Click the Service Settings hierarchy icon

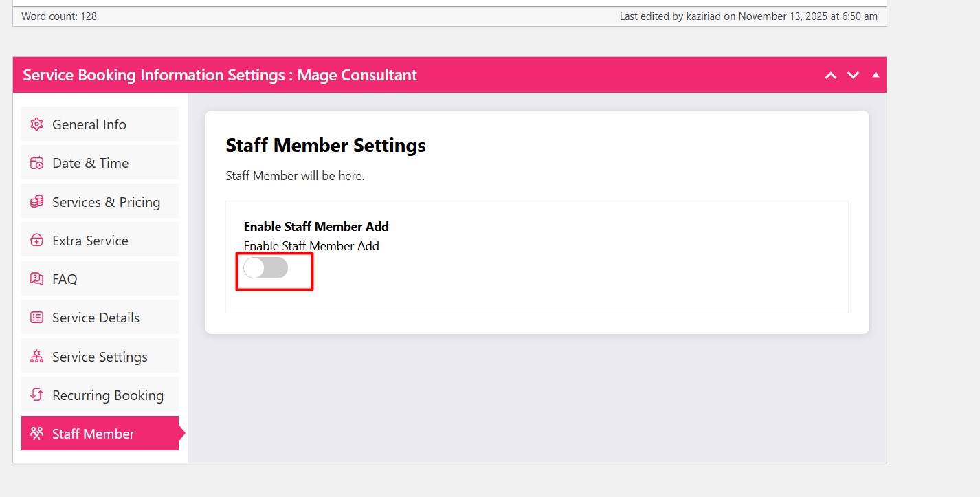36,357
